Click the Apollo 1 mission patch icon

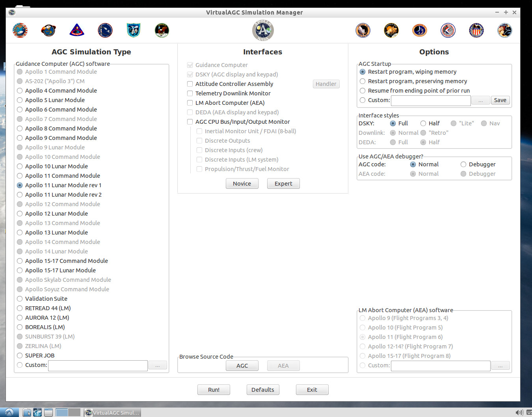pos(20,30)
